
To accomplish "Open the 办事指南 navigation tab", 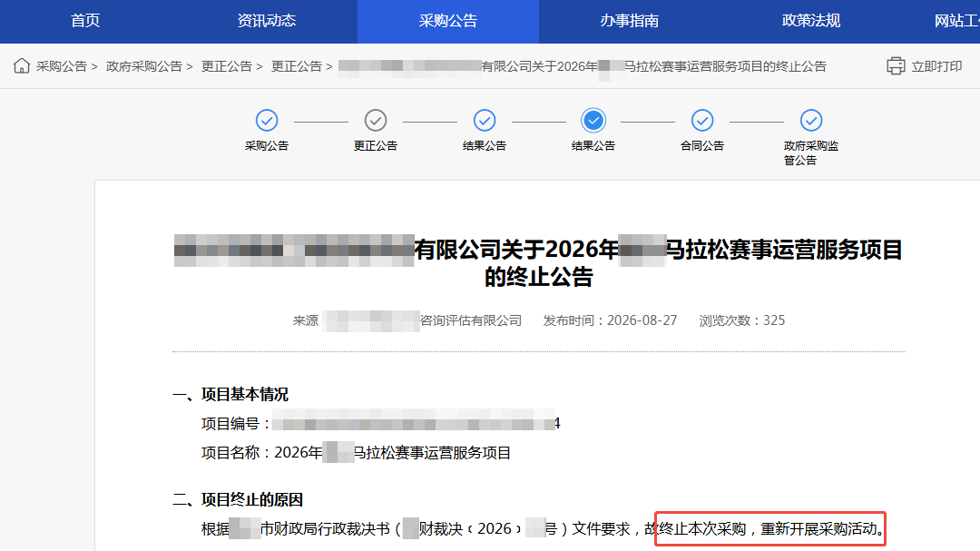I will click(630, 21).
